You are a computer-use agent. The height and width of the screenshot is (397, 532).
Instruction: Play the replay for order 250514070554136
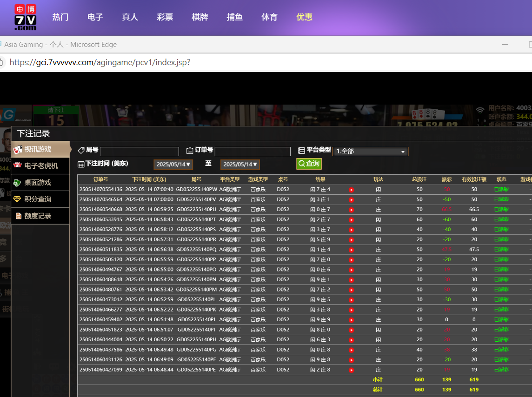pyautogui.click(x=351, y=190)
